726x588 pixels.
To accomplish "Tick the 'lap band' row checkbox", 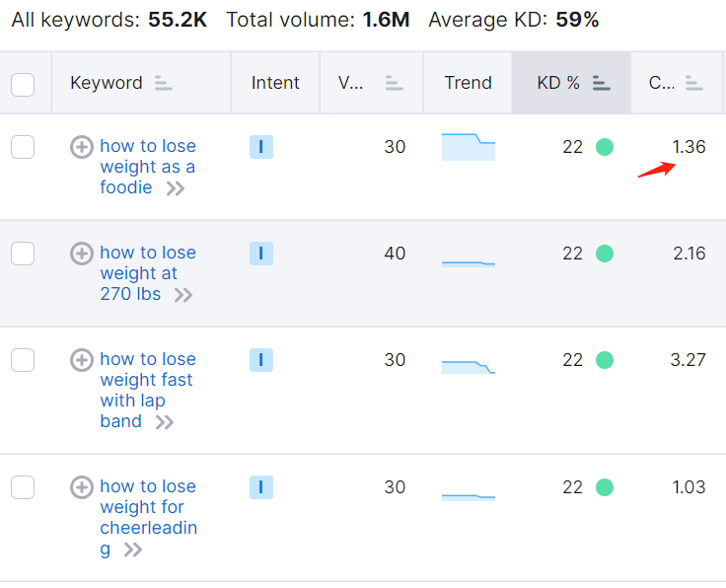I will [23, 360].
